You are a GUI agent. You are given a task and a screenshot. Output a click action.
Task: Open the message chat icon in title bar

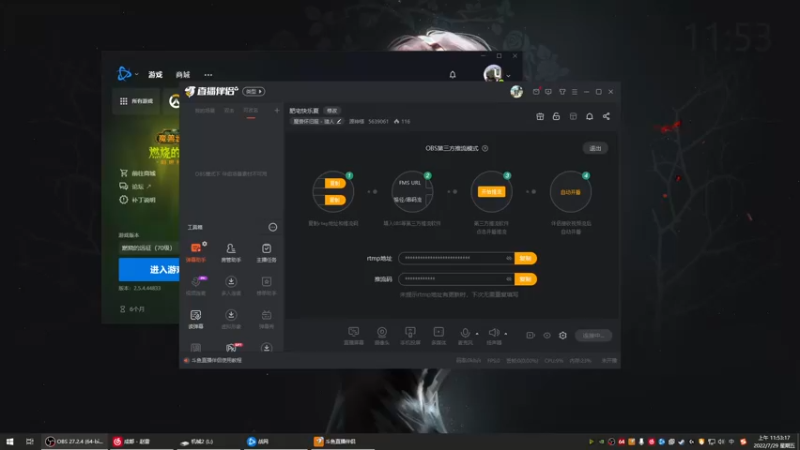[548, 92]
